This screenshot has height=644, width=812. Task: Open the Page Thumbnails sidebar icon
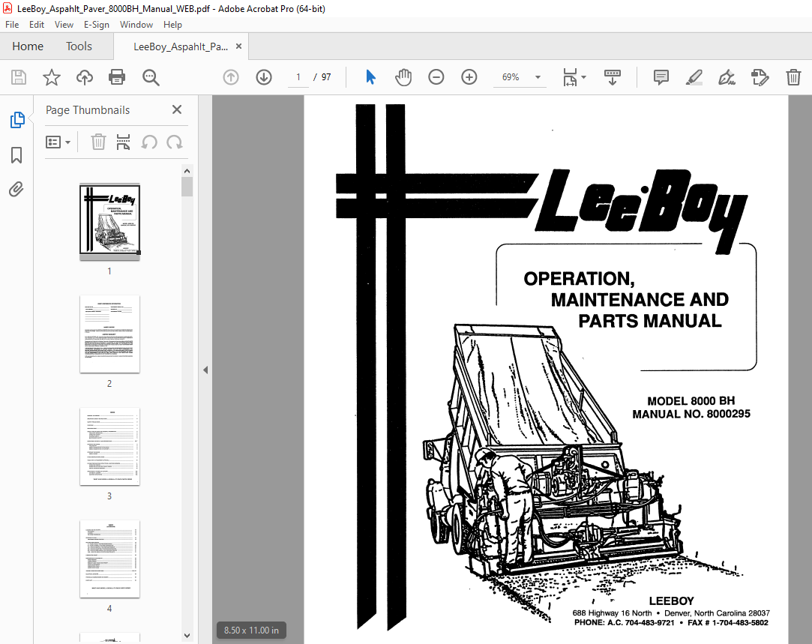(16, 120)
